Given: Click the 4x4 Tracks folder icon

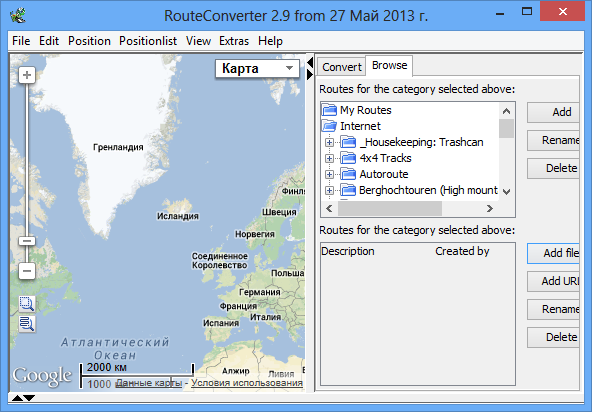Looking at the screenshot, I should [x=348, y=158].
